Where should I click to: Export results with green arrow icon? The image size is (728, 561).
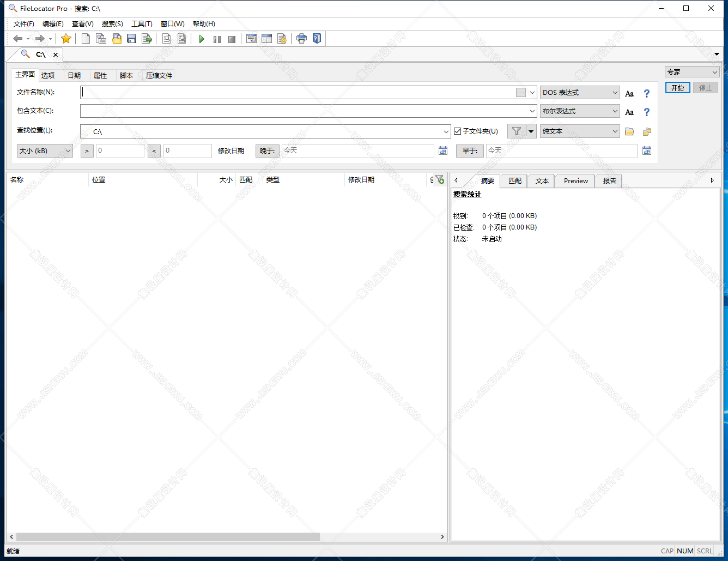coord(147,39)
